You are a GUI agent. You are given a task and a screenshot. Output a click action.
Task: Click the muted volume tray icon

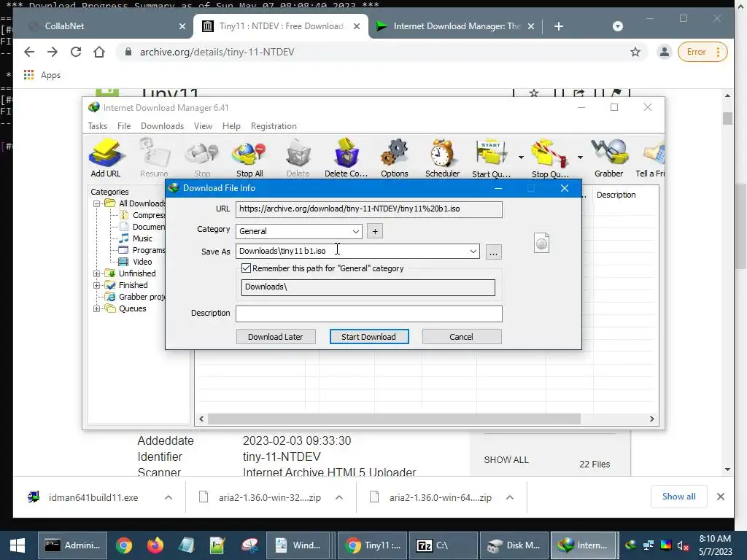683,545
